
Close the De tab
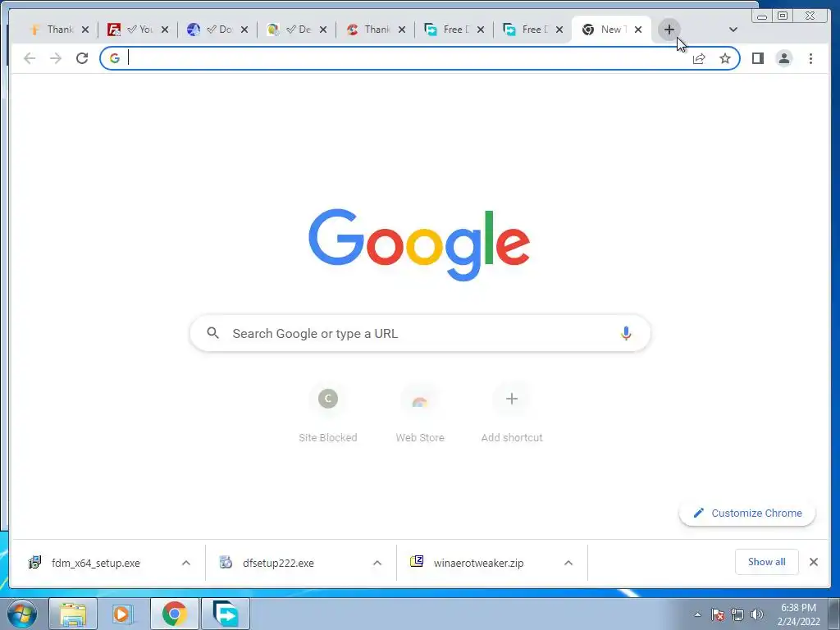tap(323, 30)
